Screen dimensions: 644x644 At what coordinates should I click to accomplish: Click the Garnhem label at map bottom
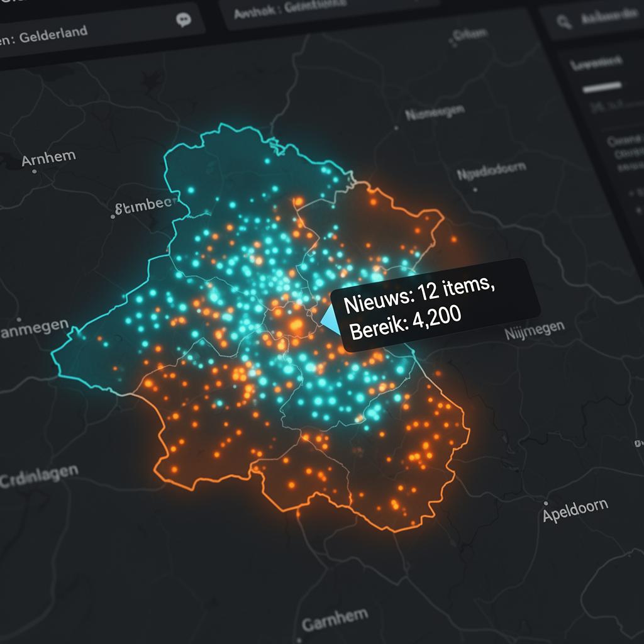[335, 619]
